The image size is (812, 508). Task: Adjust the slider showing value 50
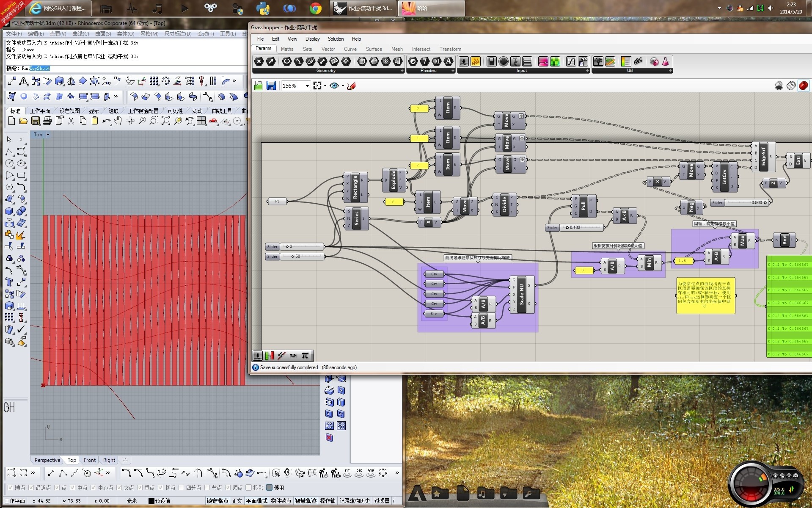(295, 257)
